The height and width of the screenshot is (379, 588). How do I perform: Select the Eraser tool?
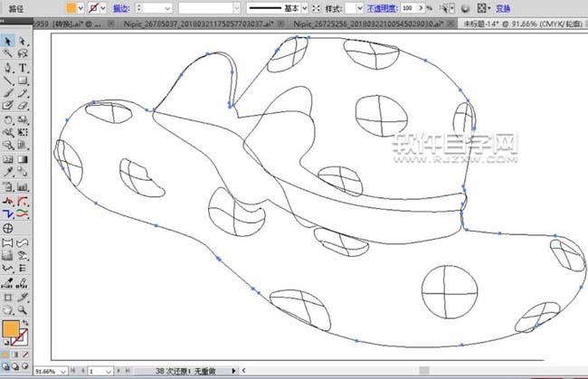coord(23,105)
